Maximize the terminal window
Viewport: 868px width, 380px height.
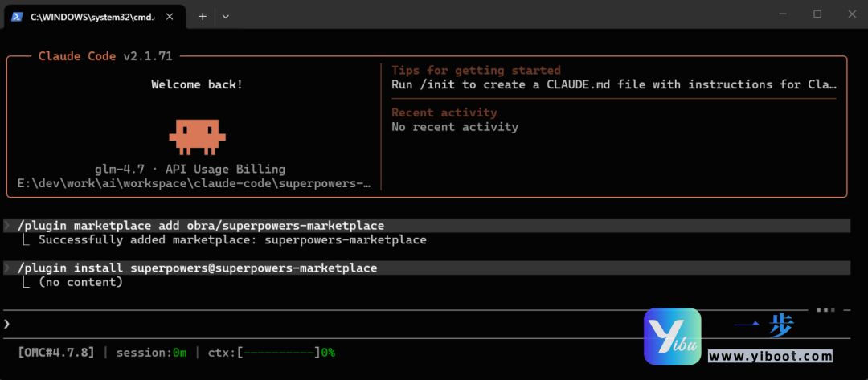[817, 14]
